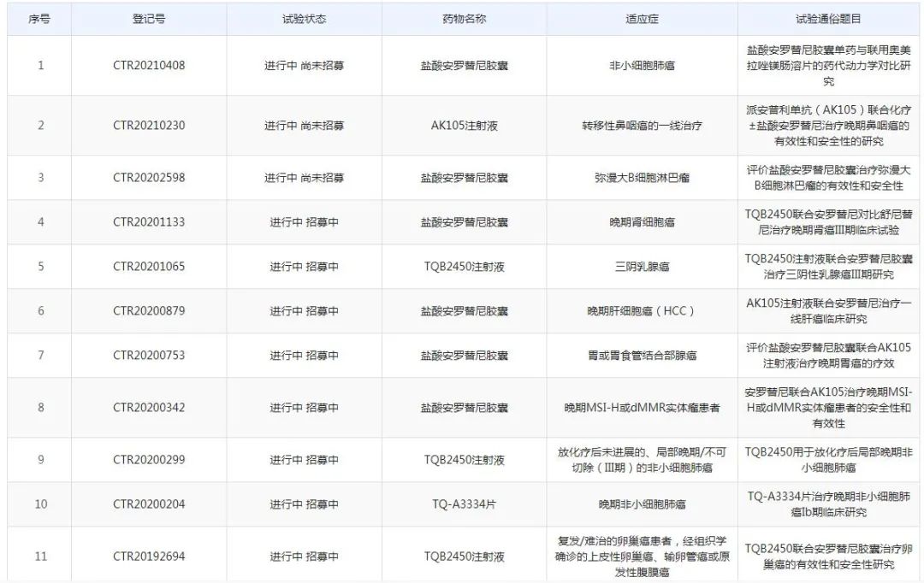
Task: Click 盐酸安罗替尼胶囊 in row 3
Action: coord(465,178)
